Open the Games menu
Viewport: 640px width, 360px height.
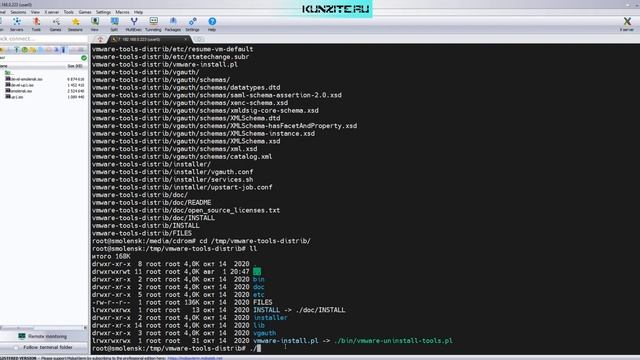pyautogui.click(x=85, y=12)
